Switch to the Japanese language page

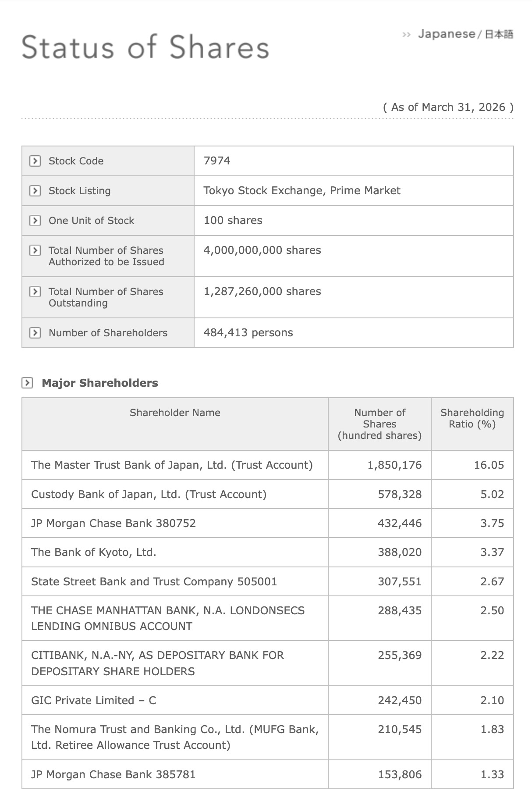point(465,34)
